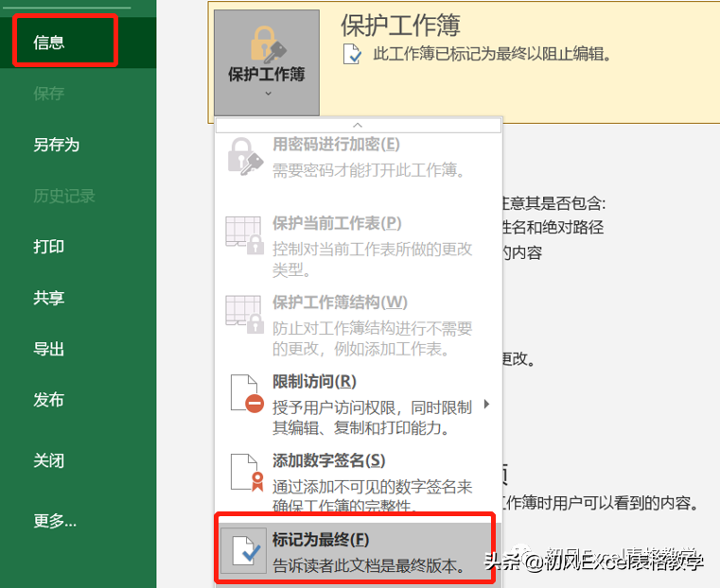Open the 更多... options

55,521
